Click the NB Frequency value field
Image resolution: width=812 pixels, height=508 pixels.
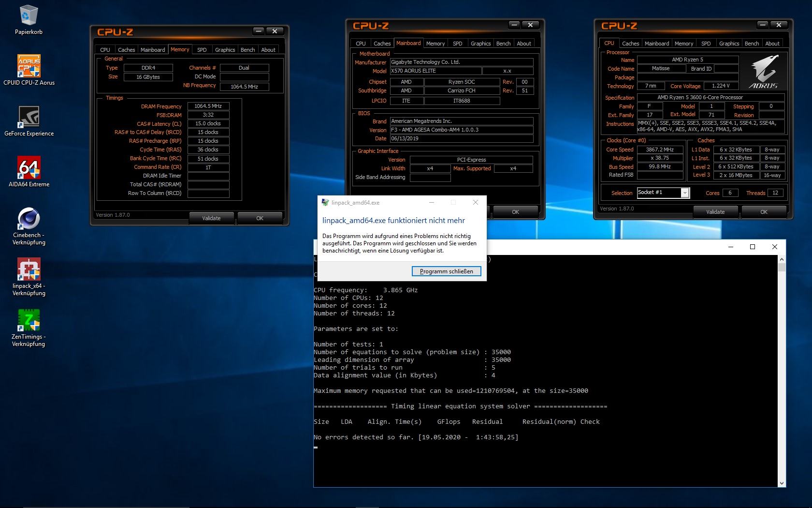(x=244, y=87)
